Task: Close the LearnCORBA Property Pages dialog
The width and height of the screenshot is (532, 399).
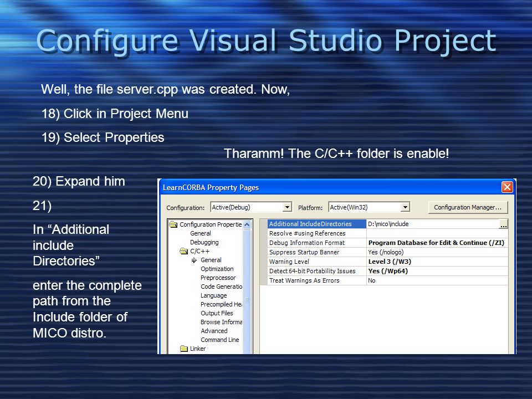Action: coord(507,187)
